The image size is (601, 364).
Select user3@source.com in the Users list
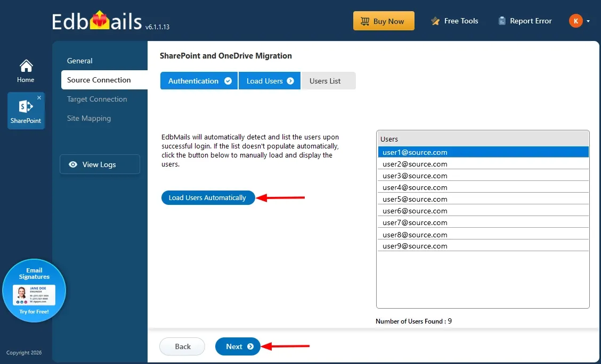483,176
